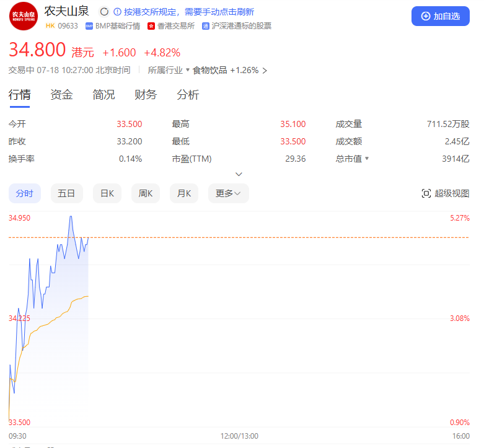The height and width of the screenshot is (448, 484).
Task: Click the 12:00/13:00 time axis label
Action: [239, 436]
